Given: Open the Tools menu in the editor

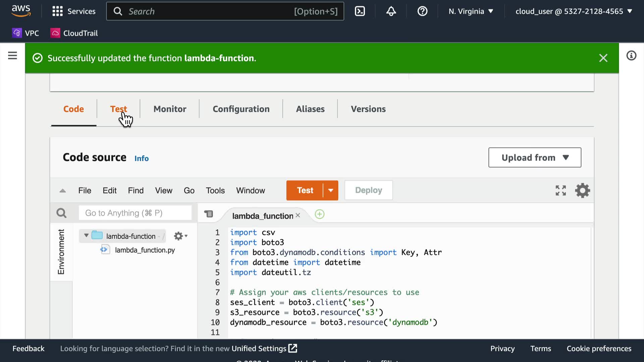Looking at the screenshot, I should (215, 190).
